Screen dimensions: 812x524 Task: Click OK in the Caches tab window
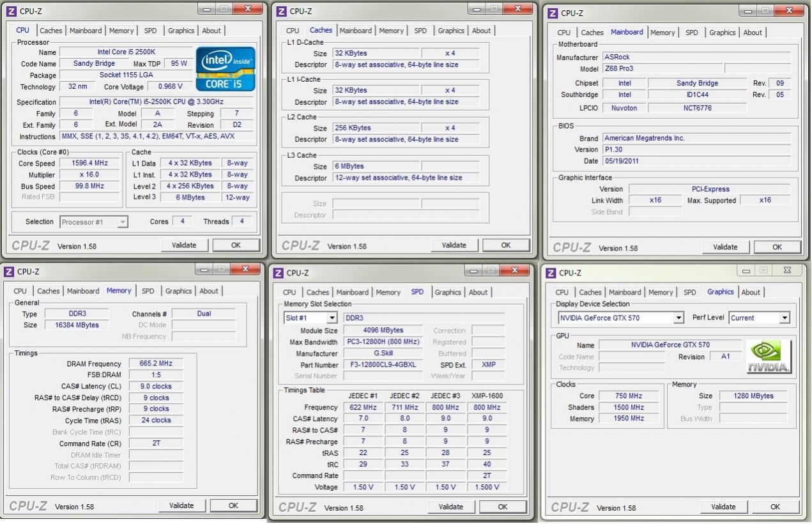click(x=505, y=245)
